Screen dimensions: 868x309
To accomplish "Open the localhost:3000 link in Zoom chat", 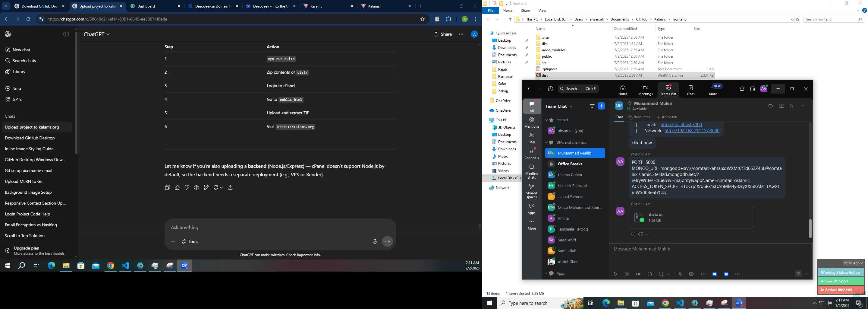I will click(681, 125).
